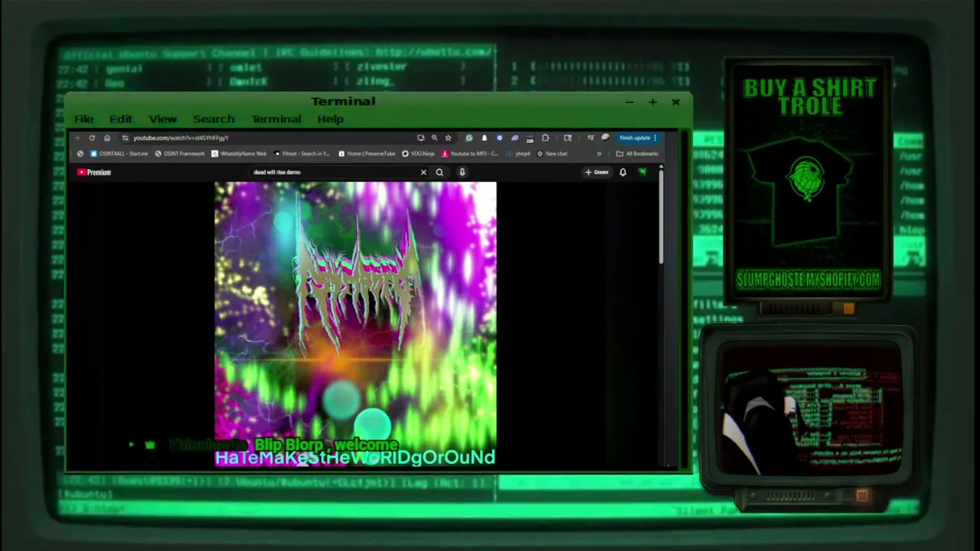Open the Terminal menu
This screenshot has width=980, height=551.
point(276,119)
